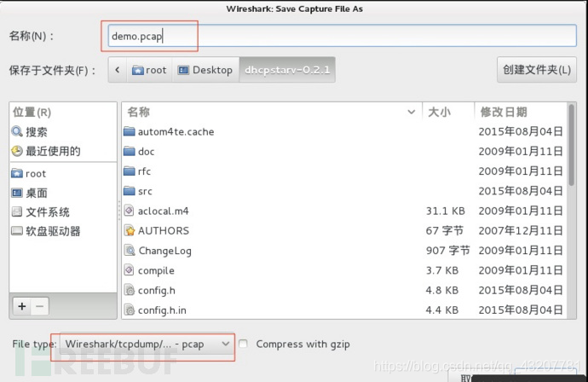The image size is (588, 382).
Task: Sort files by 大小 column header
Action: (448, 112)
